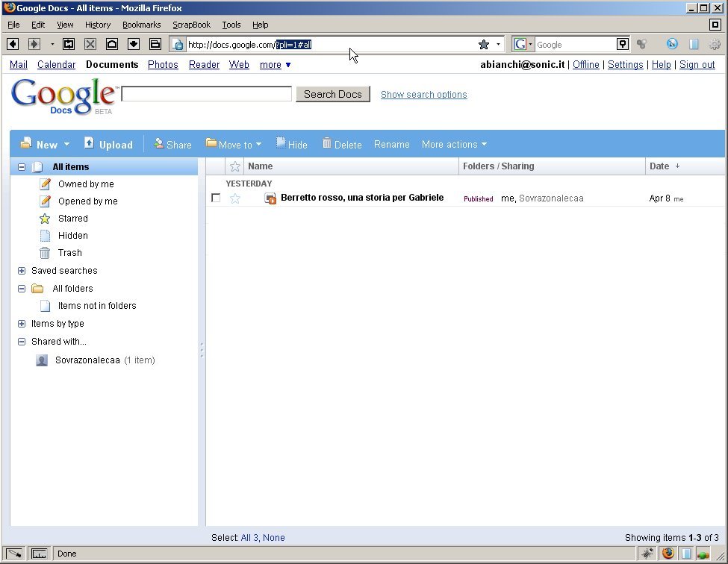Click the Upload button in toolbar
728x564 pixels.
108,144
